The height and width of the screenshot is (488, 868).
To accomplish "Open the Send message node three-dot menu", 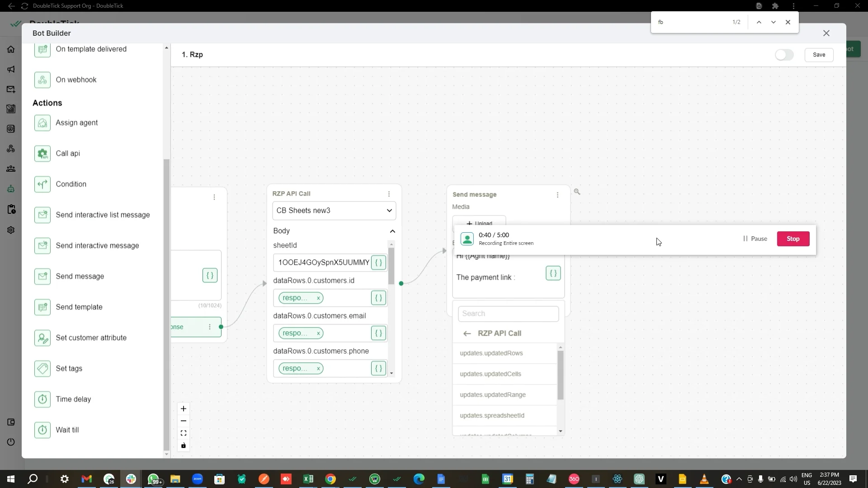I will pos(557,195).
